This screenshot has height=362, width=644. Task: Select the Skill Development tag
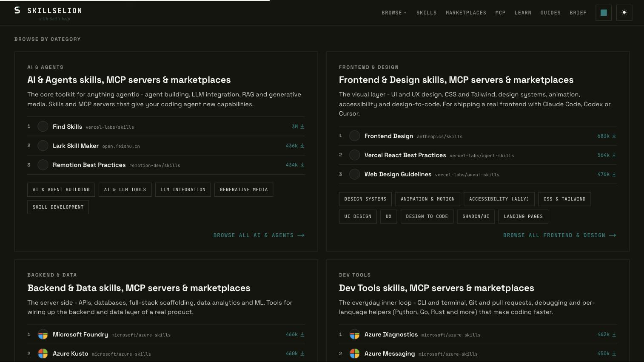pos(58,207)
